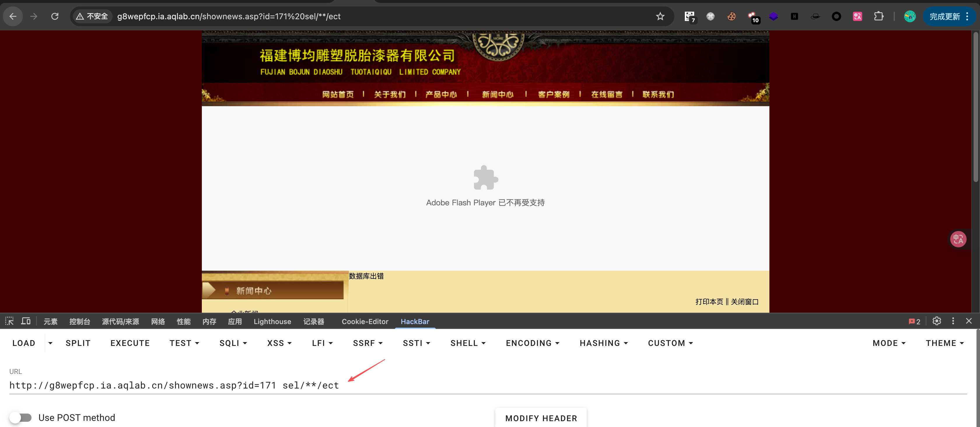Expand the THEME dropdown
Viewport: 980px width, 427px height.
coord(944,343)
